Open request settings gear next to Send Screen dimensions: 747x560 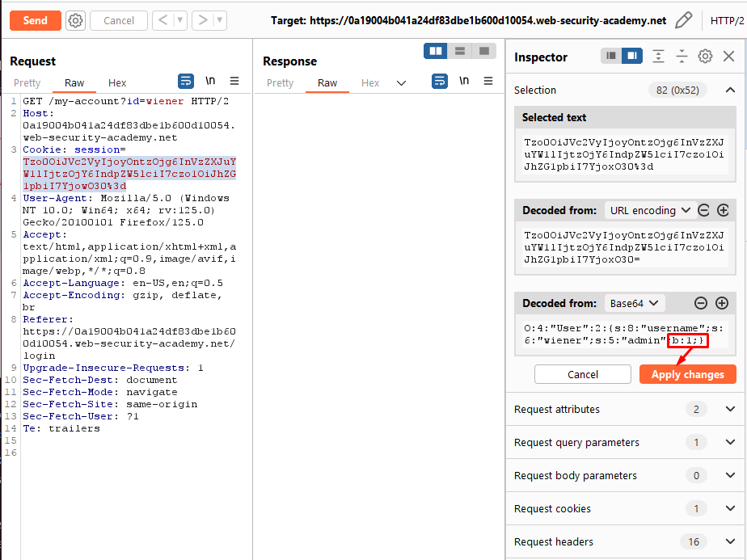[x=75, y=20]
